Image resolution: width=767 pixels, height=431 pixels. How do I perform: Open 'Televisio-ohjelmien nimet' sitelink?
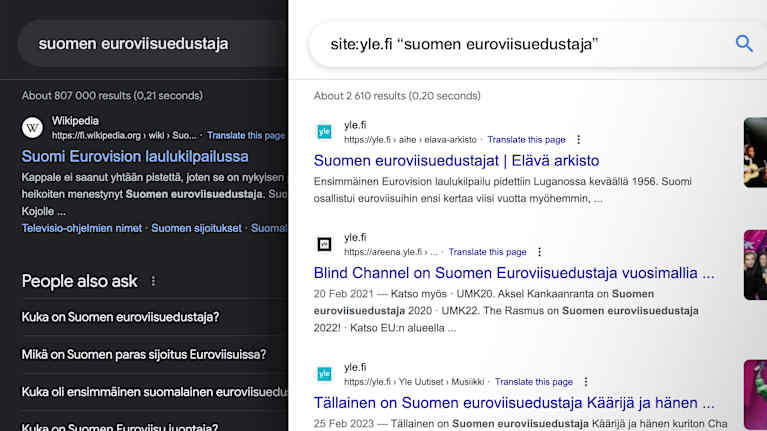(82, 228)
